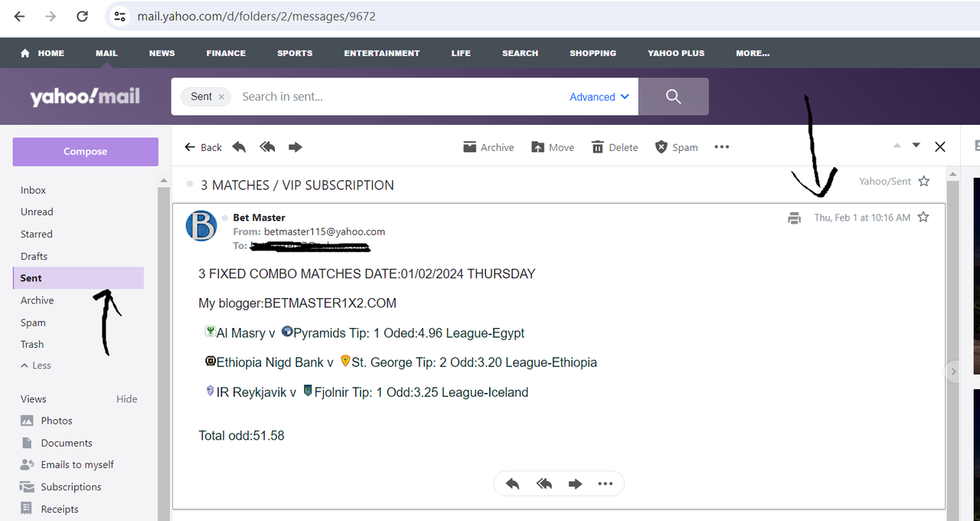The image size is (980, 521).
Task: Open the More options ellipsis in the toolbar
Action: coord(721,147)
